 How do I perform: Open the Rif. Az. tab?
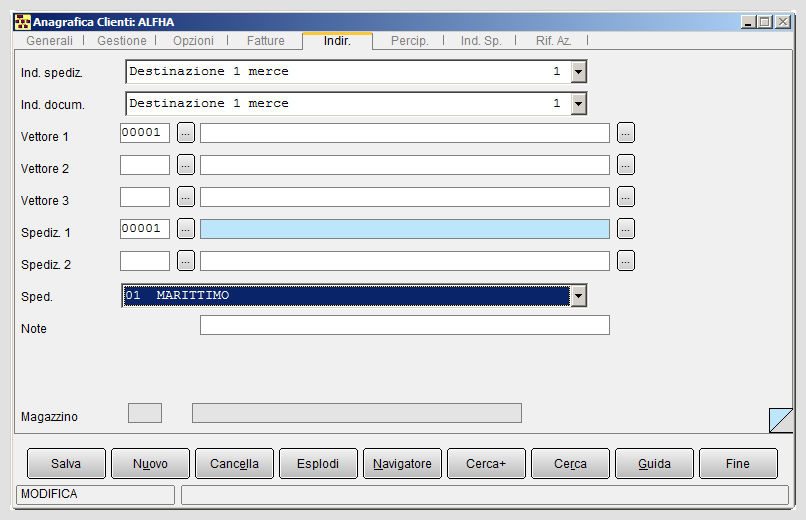pos(554,41)
